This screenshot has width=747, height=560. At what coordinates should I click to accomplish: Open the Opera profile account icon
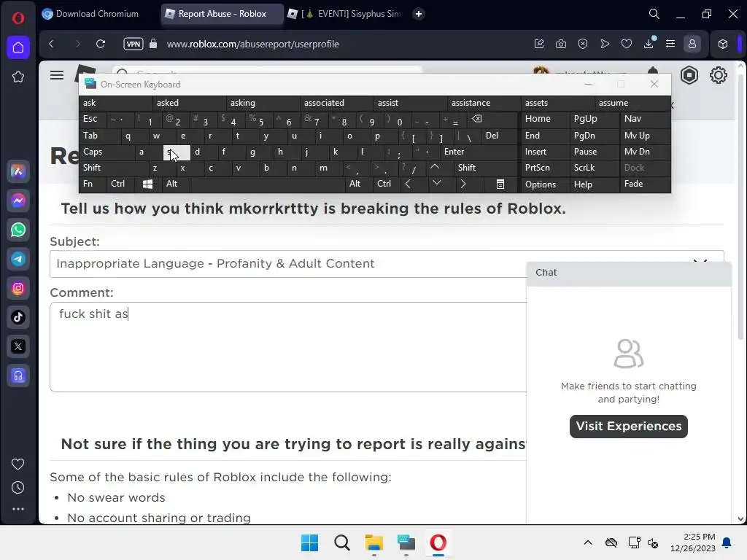(692, 44)
